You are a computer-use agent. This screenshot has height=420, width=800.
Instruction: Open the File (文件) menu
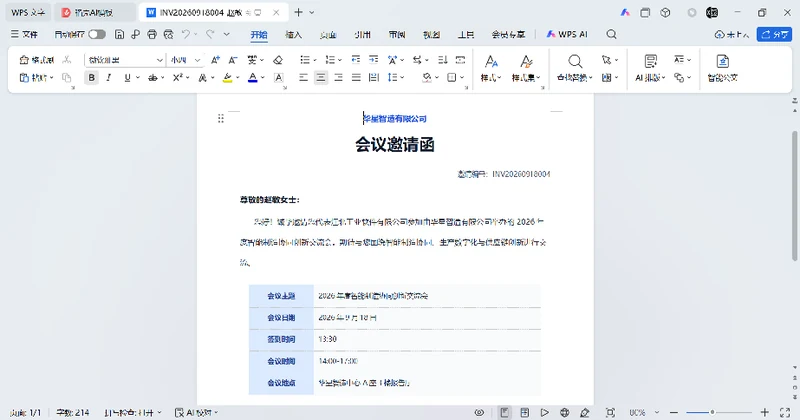24,34
